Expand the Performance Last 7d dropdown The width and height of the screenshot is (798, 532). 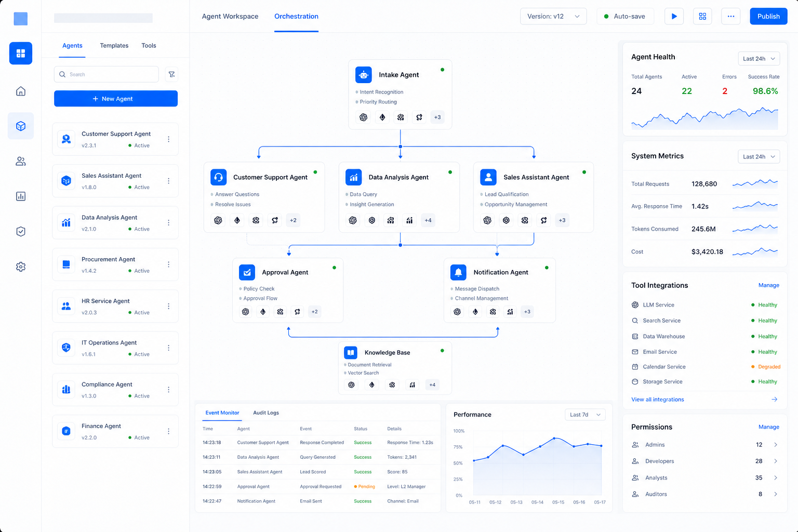pos(585,415)
